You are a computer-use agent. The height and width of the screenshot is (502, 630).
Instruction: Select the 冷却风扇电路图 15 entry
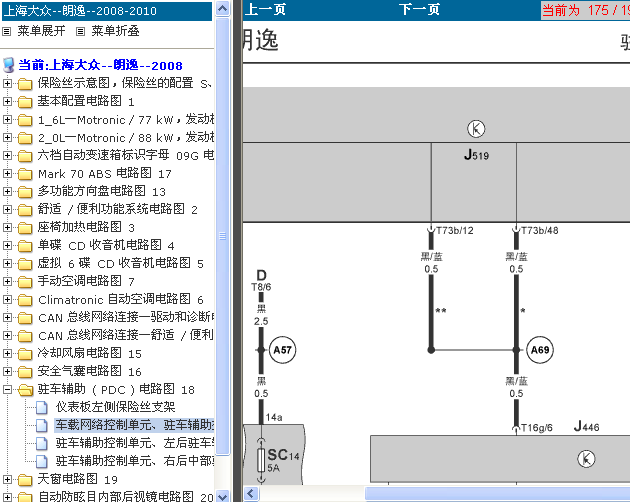tap(89, 353)
